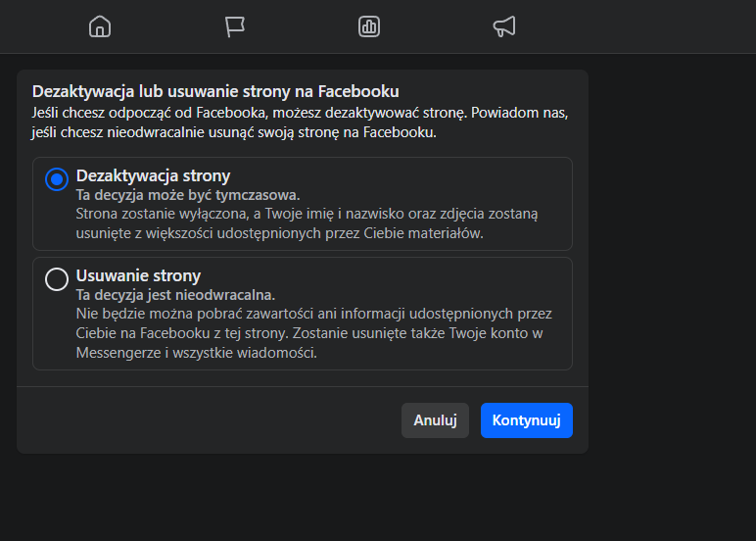Image resolution: width=756 pixels, height=541 pixels.
Task: Select the Usuwanie strony radio button
Action: [57, 279]
